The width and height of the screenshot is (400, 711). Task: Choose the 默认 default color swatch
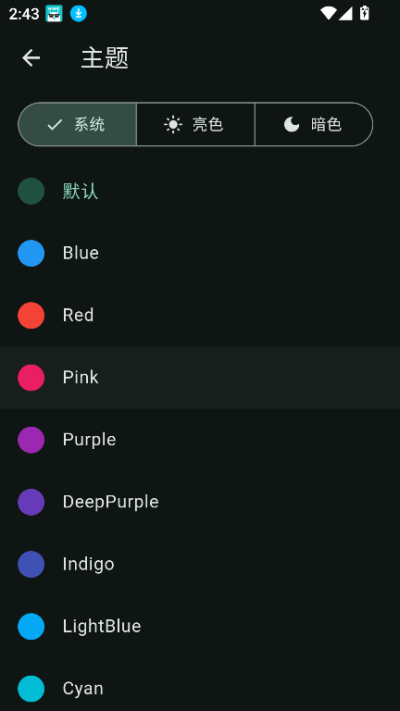click(x=31, y=191)
